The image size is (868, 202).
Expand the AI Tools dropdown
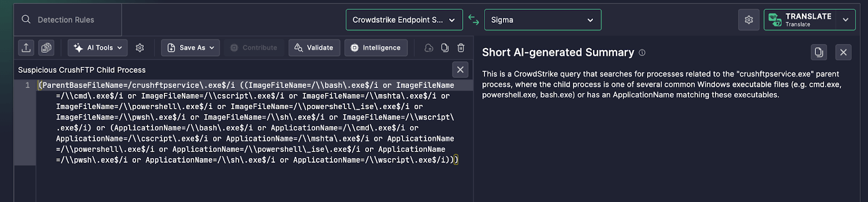click(98, 48)
